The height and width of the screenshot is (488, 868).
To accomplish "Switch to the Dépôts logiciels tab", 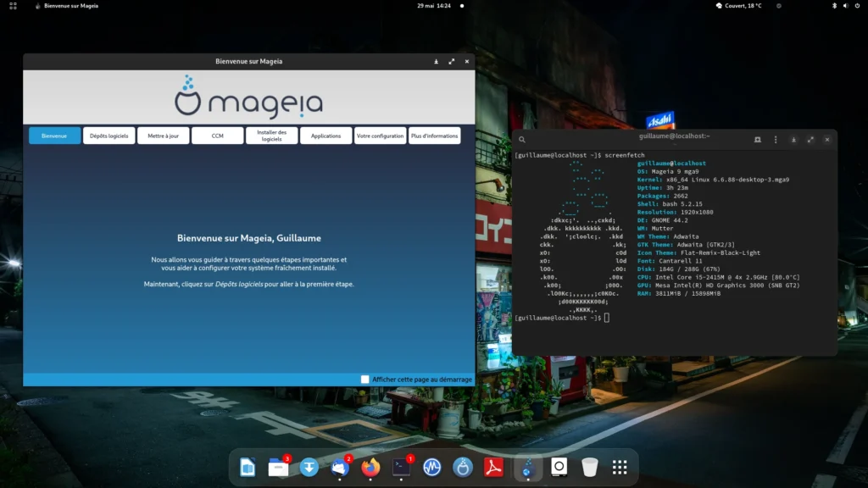I will coord(109,136).
